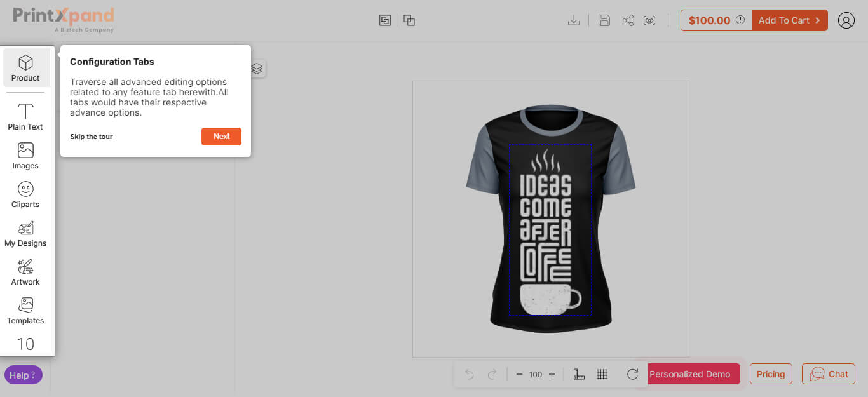
Task: Open the Cliparts panel
Action: [x=25, y=194]
